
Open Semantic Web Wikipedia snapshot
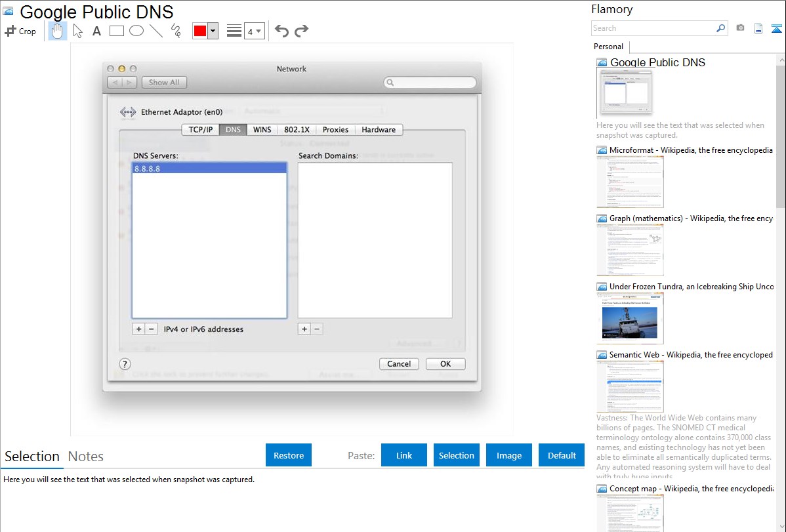click(x=691, y=354)
